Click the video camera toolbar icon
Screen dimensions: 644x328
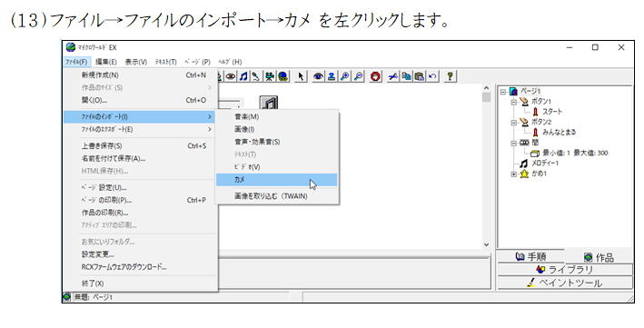pyautogui.click(x=270, y=76)
